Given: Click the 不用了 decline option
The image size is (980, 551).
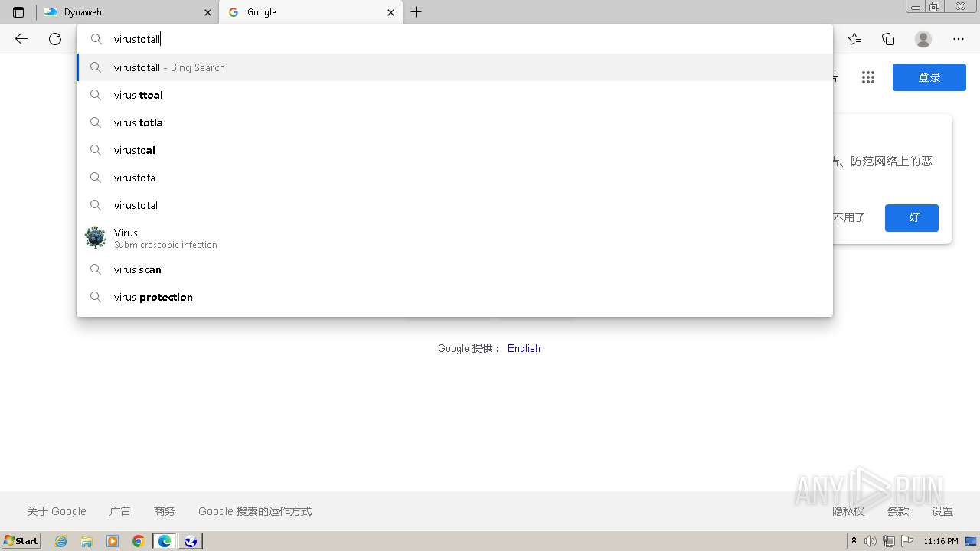Looking at the screenshot, I should [x=849, y=217].
